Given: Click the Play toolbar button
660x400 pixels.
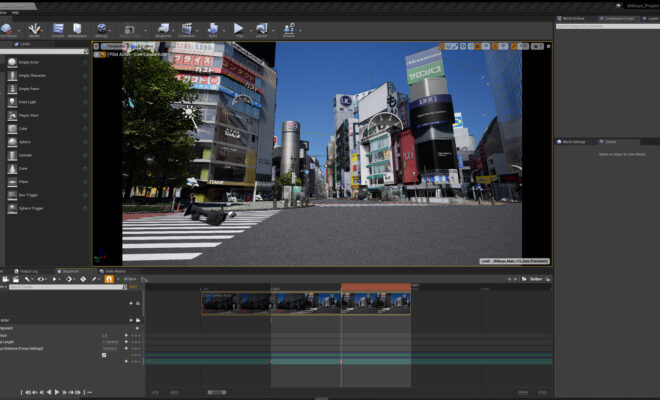Looking at the screenshot, I should click(239, 30).
